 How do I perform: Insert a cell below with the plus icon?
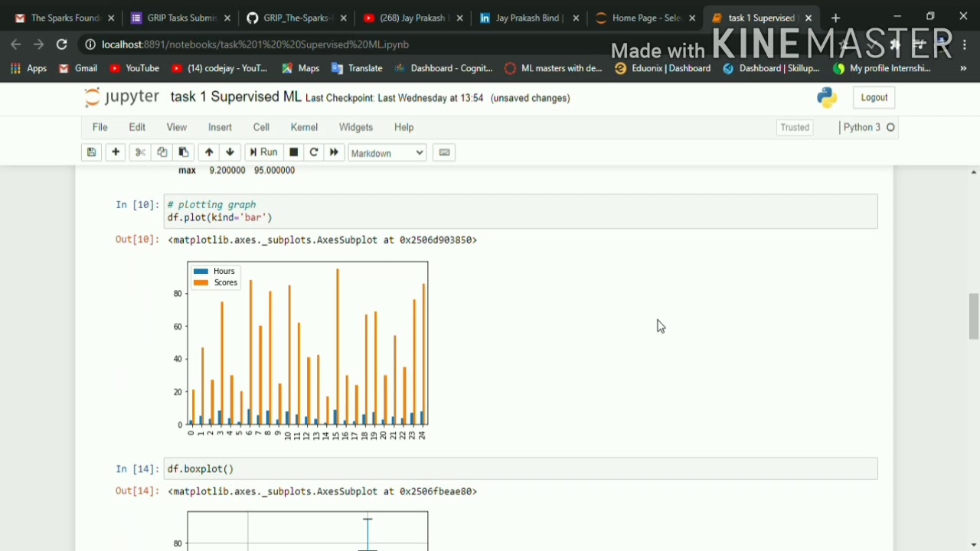[x=116, y=152]
